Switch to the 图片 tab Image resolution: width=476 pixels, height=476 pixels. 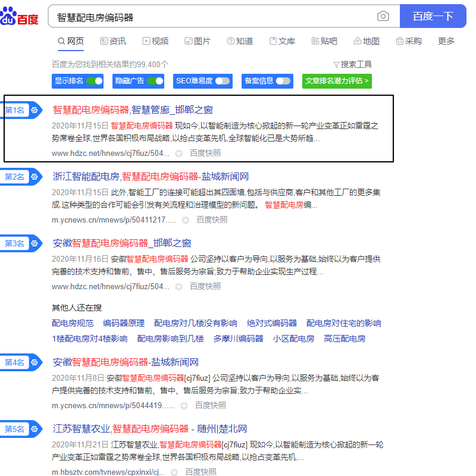[x=198, y=41]
